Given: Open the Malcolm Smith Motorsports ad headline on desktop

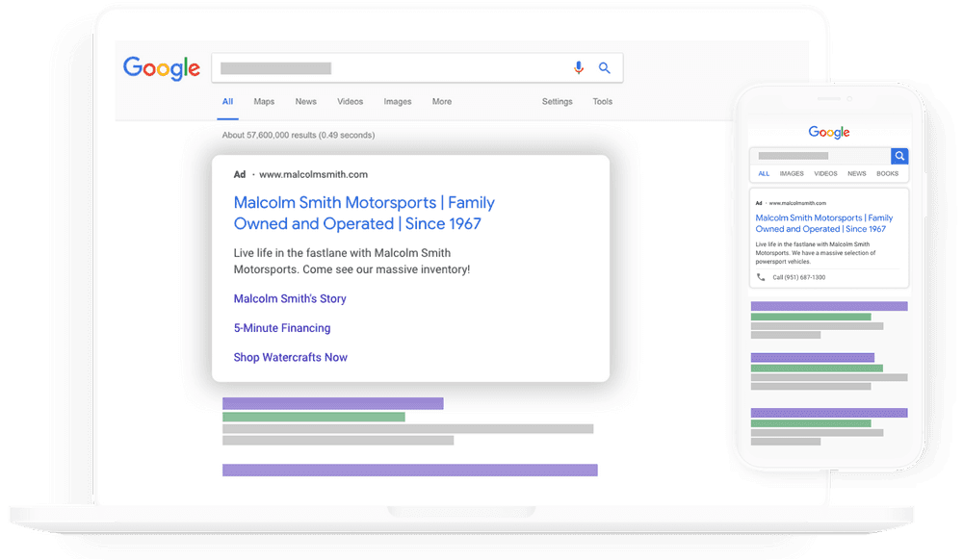Looking at the screenshot, I should point(364,213).
